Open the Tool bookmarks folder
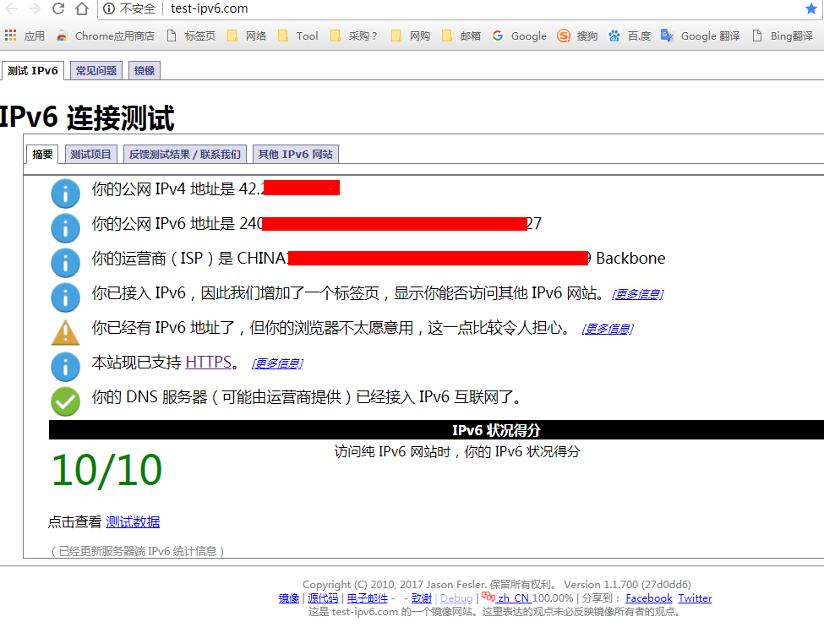The image size is (824, 644). point(301,35)
